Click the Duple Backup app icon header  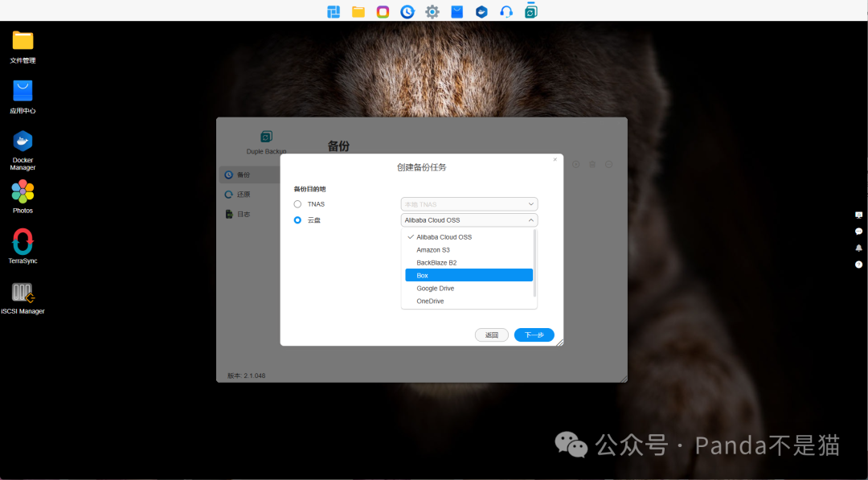265,138
